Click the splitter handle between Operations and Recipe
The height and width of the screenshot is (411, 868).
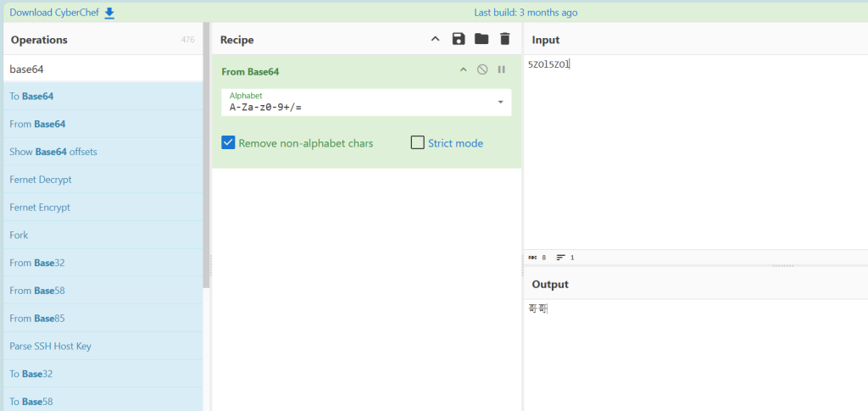pos(211,265)
